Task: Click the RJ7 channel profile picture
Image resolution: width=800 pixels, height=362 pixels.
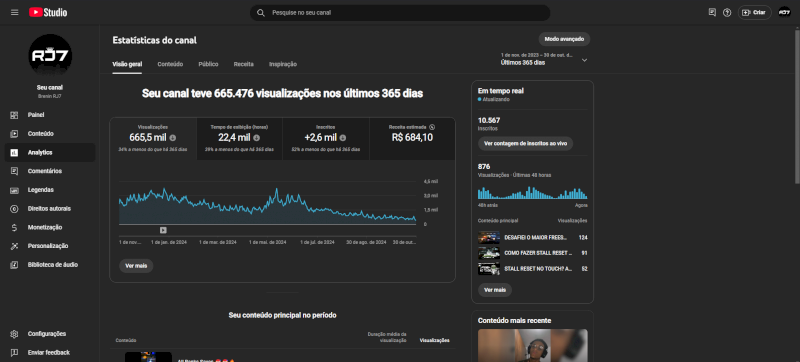Action: [50, 56]
